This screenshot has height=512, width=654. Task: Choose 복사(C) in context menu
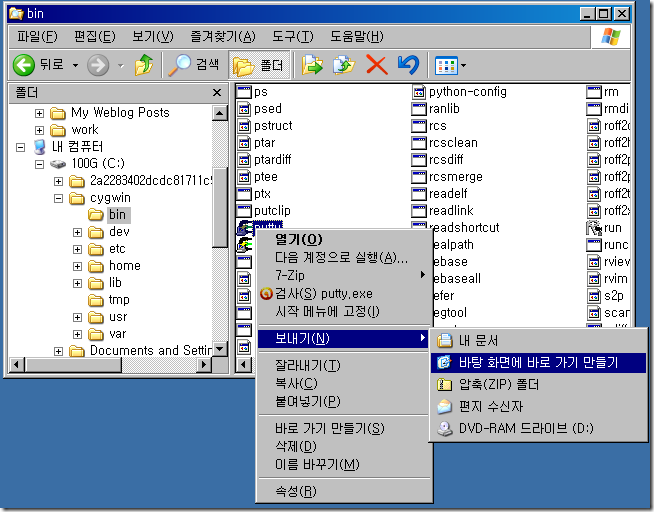(x=344, y=383)
